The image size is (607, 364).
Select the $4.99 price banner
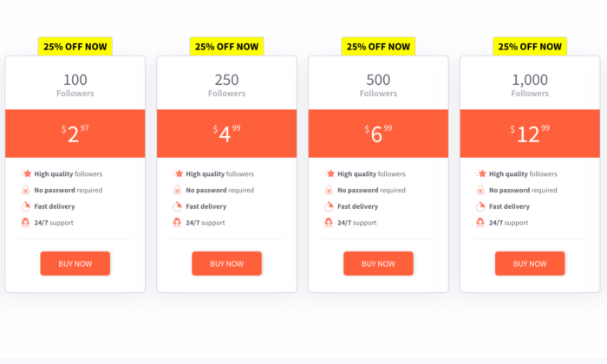click(x=227, y=133)
